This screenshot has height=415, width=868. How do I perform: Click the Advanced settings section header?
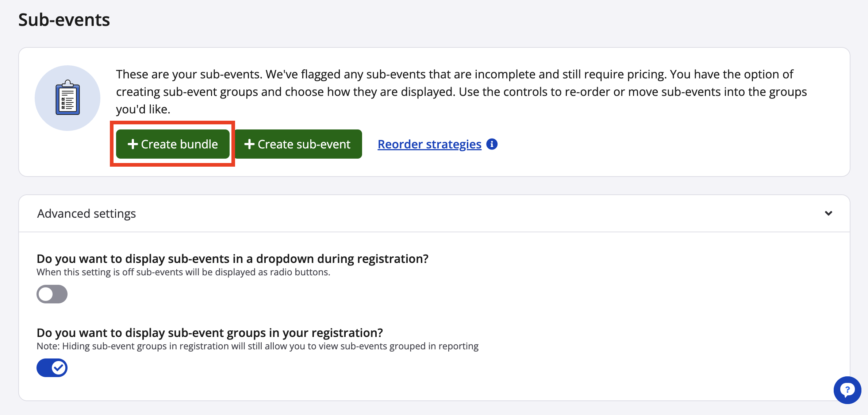click(87, 213)
